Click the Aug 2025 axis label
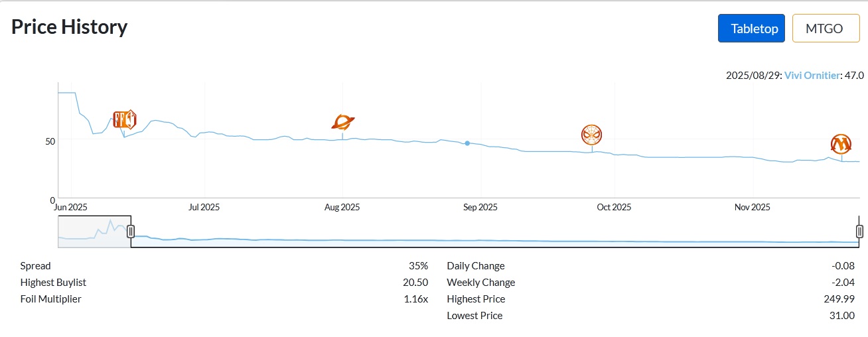This screenshot has height=337, width=868. 342,208
